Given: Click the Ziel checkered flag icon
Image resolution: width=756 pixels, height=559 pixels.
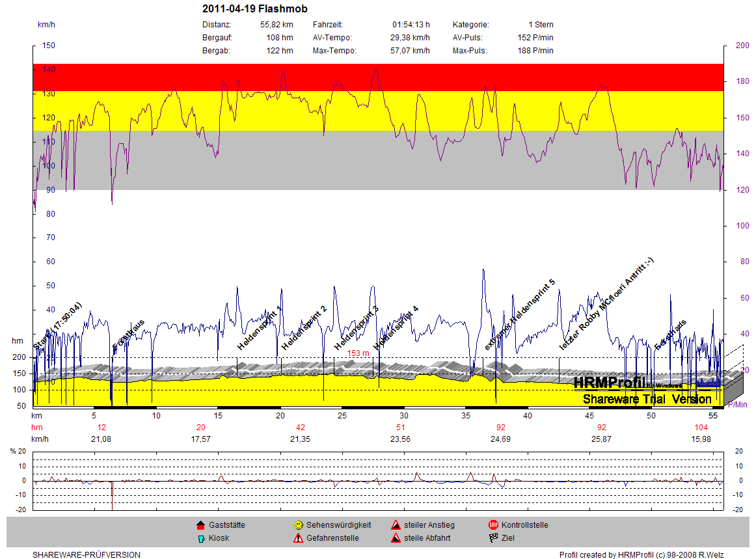Looking at the screenshot, I should tap(493, 538).
